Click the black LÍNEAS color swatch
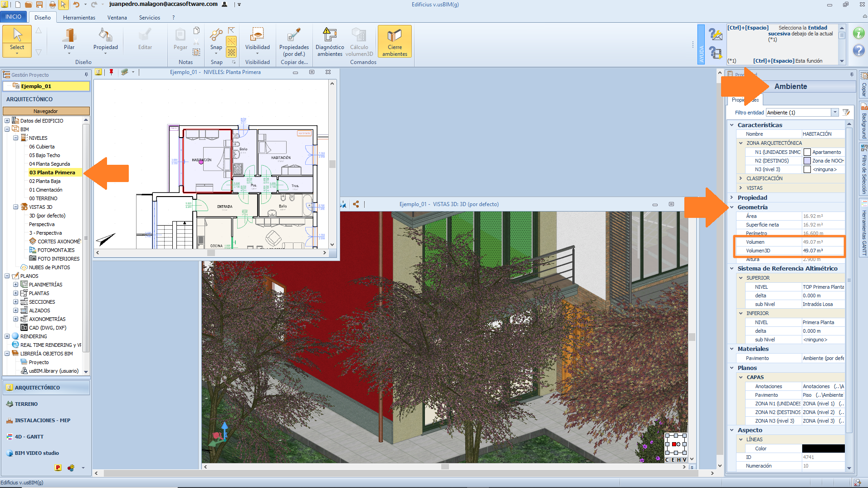The width and height of the screenshot is (868, 488). point(823,449)
